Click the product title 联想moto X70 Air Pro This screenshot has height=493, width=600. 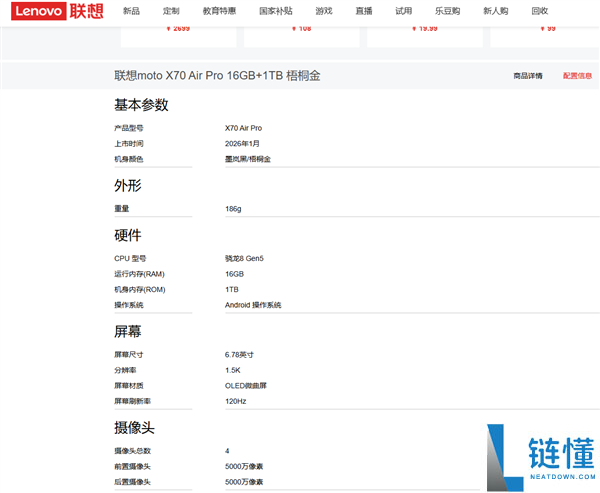(x=217, y=75)
